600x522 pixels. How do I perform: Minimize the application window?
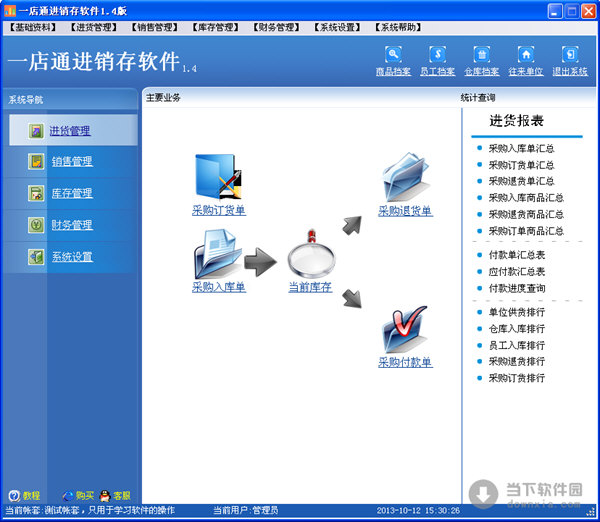555,11
